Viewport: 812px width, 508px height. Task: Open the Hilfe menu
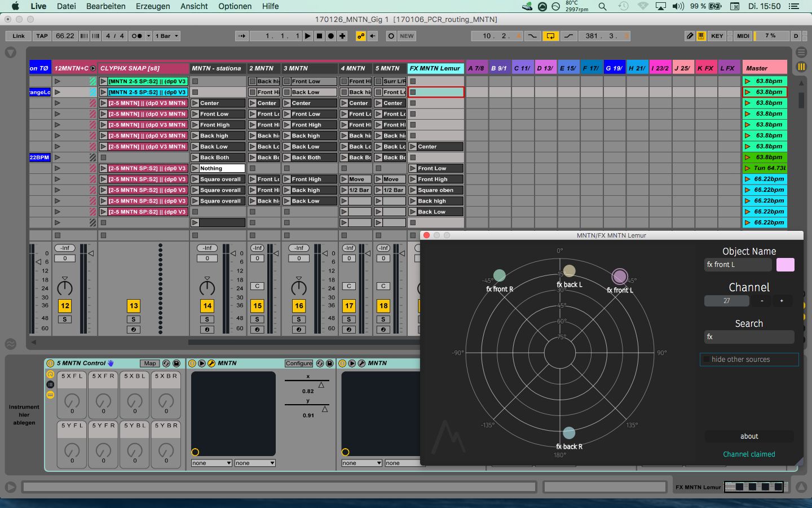tap(270, 6)
